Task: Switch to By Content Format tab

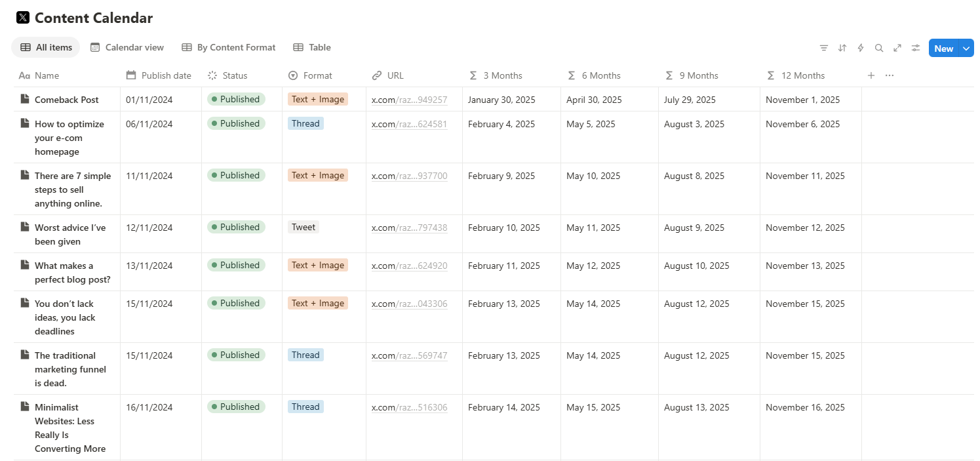Action: point(229,47)
